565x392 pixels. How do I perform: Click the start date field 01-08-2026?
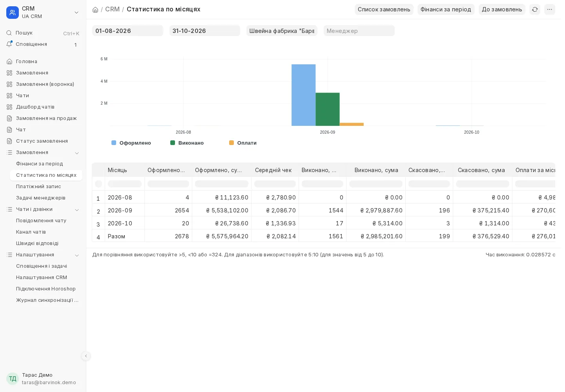click(128, 31)
